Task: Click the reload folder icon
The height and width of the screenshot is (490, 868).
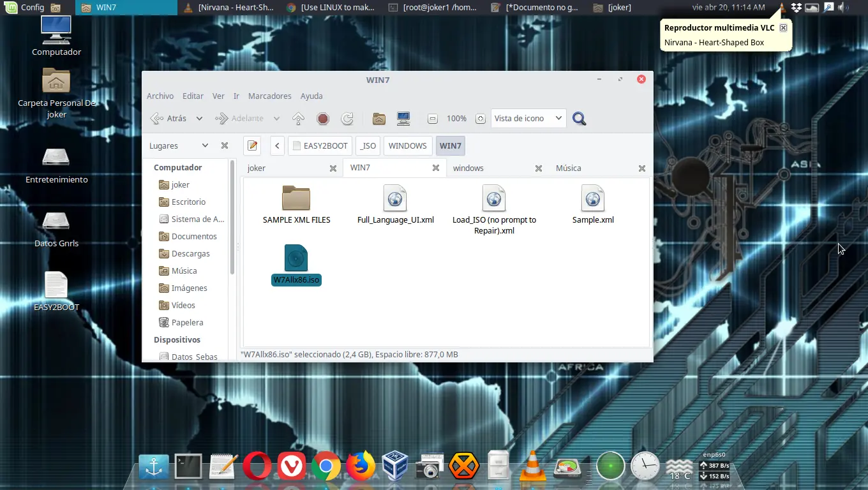Action: click(x=347, y=119)
